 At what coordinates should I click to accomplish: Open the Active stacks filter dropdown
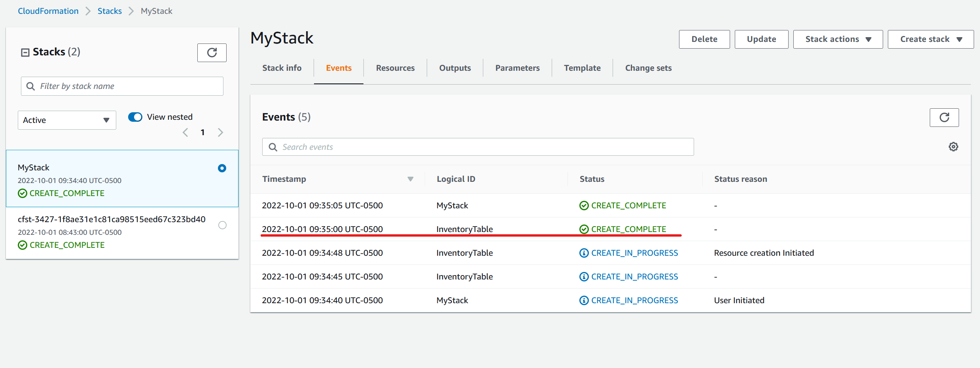66,120
